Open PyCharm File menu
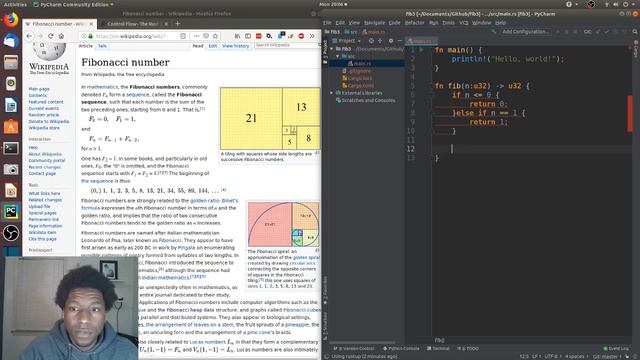This screenshot has width=640, height=360. click(327, 23)
